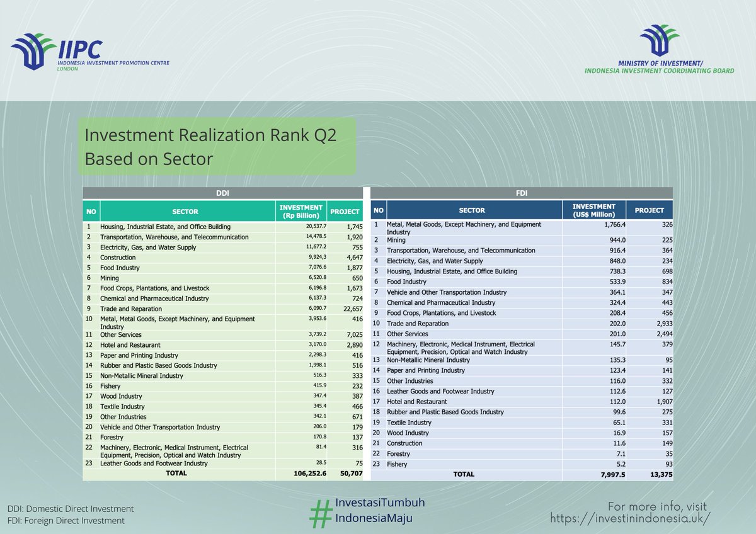Click PROJECT header in FDI table
Viewport: 756px width, 534px height.
tap(650, 210)
